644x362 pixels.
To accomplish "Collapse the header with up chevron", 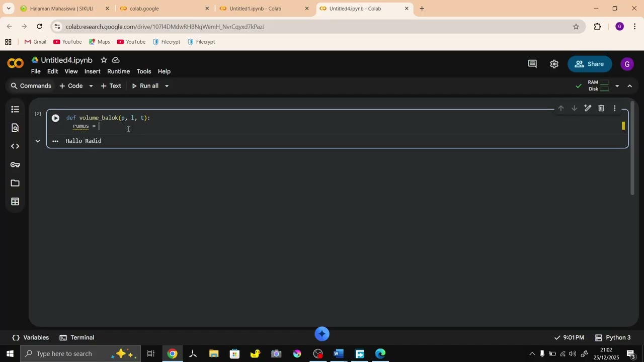I will 630,86.
